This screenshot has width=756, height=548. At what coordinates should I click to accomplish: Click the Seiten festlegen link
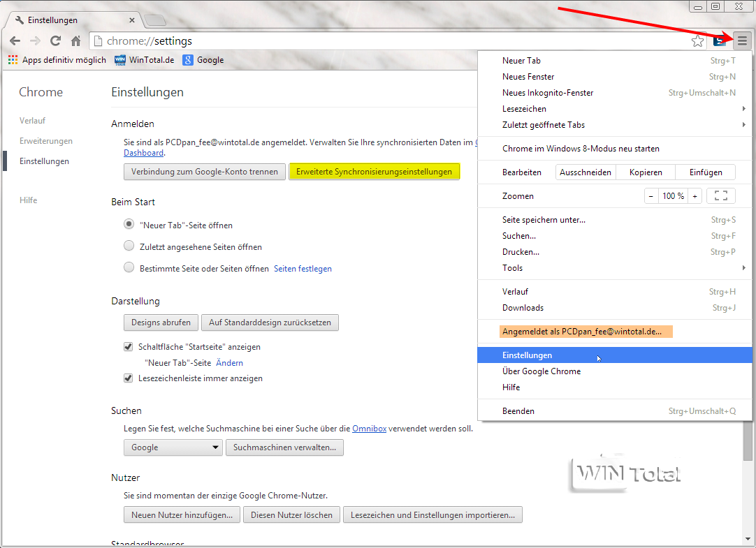click(x=303, y=269)
